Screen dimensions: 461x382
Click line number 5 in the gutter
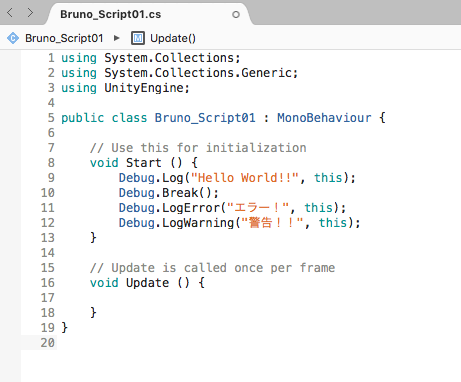pos(51,118)
